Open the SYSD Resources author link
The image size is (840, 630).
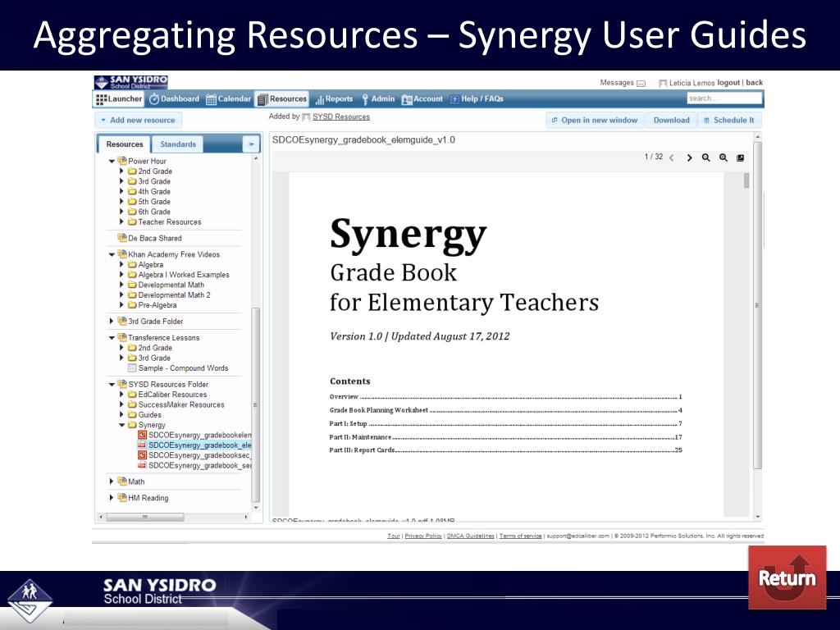coord(340,116)
